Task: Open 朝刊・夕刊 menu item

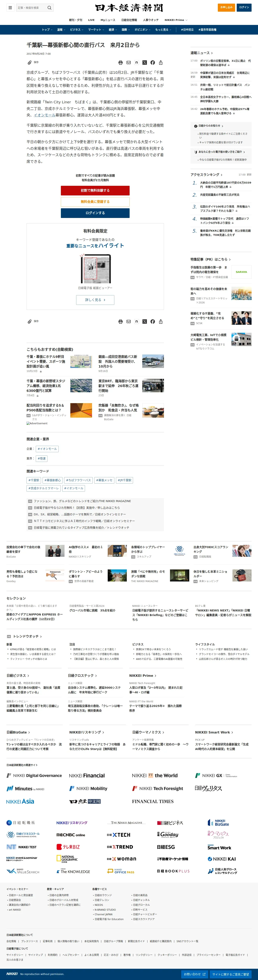Action: [76, 20]
